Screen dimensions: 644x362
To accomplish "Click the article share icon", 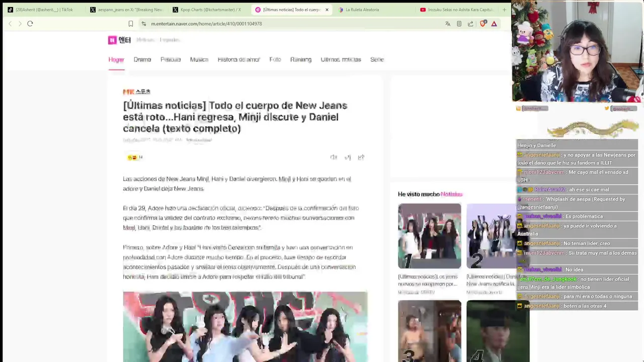I will pos(361,157).
